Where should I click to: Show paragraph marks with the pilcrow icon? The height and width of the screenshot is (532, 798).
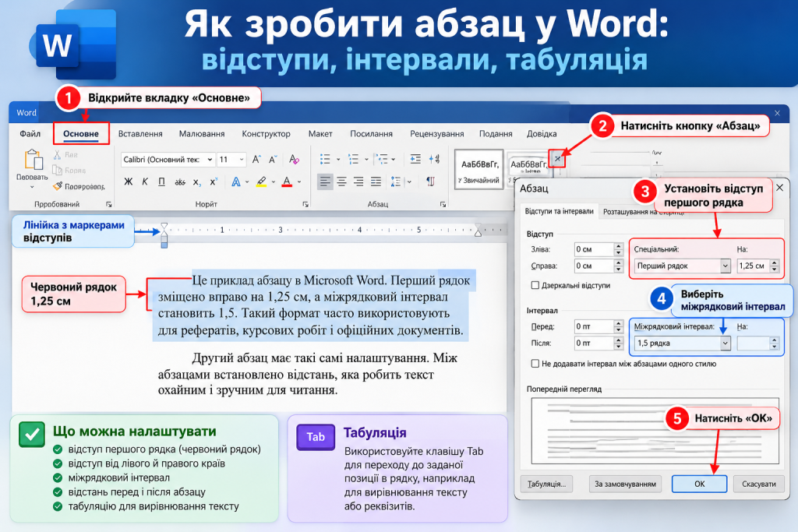pos(430,181)
